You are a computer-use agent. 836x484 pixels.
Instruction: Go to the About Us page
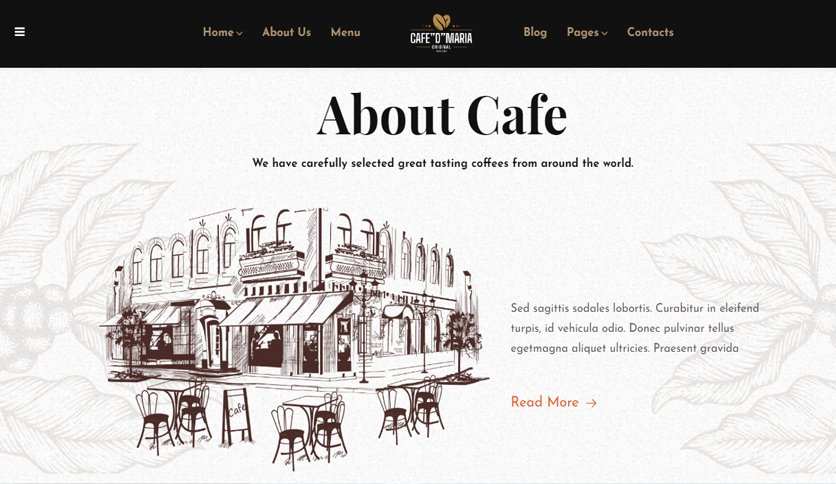tap(286, 32)
